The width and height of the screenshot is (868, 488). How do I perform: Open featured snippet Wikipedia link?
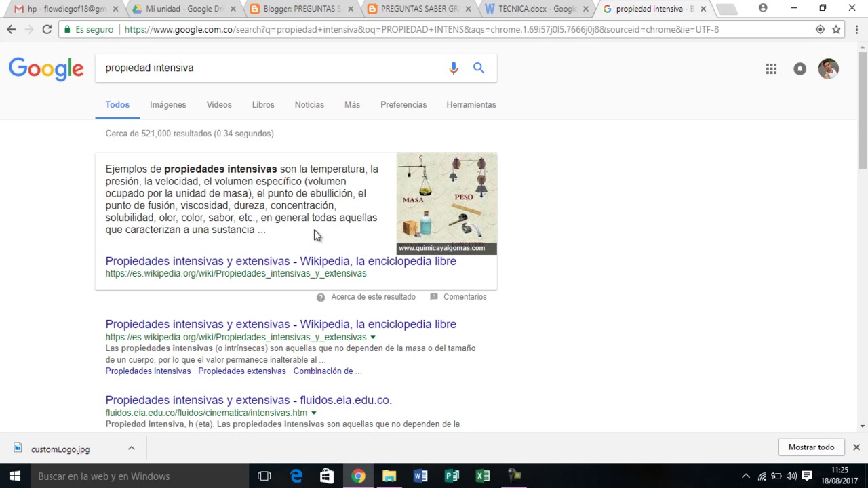pyautogui.click(x=281, y=261)
